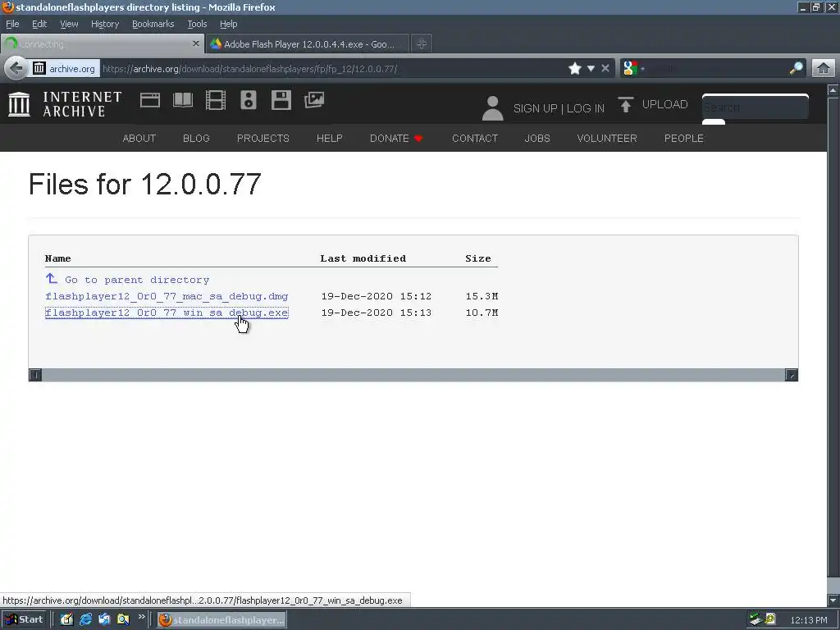Open Internet Explorer from quick launch

pyautogui.click(x=85, y=619)
